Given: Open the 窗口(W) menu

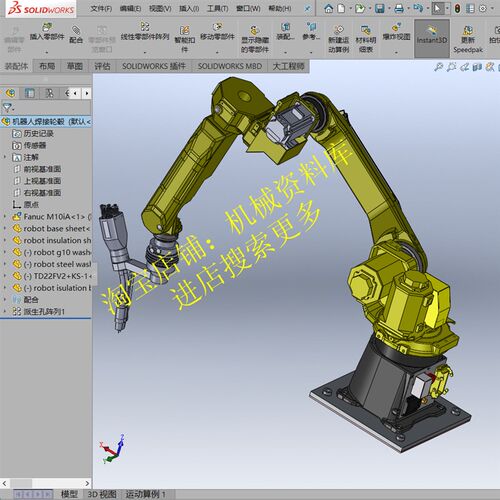Looking at the screenshot, I should coord(248,8).
